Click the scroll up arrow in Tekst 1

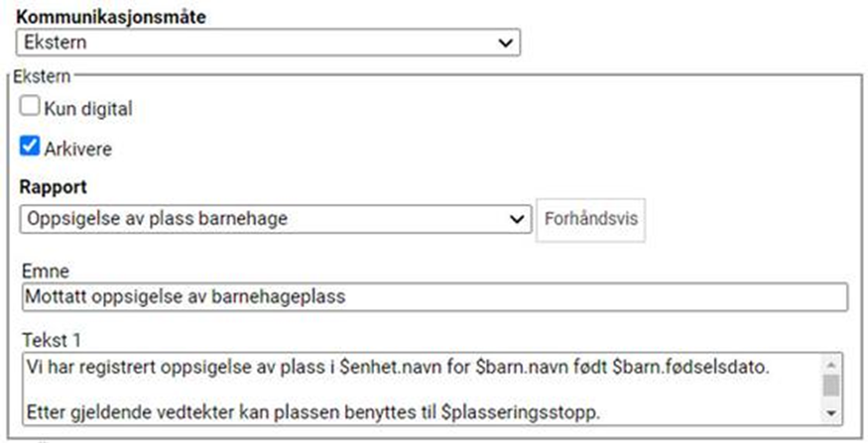pyautogui.click(x=831, y=362)
